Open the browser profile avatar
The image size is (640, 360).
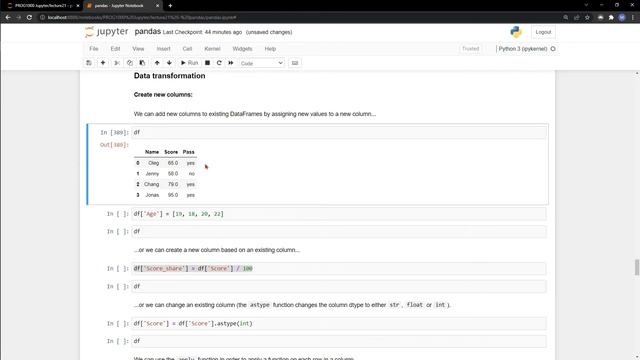click(622, 18)
